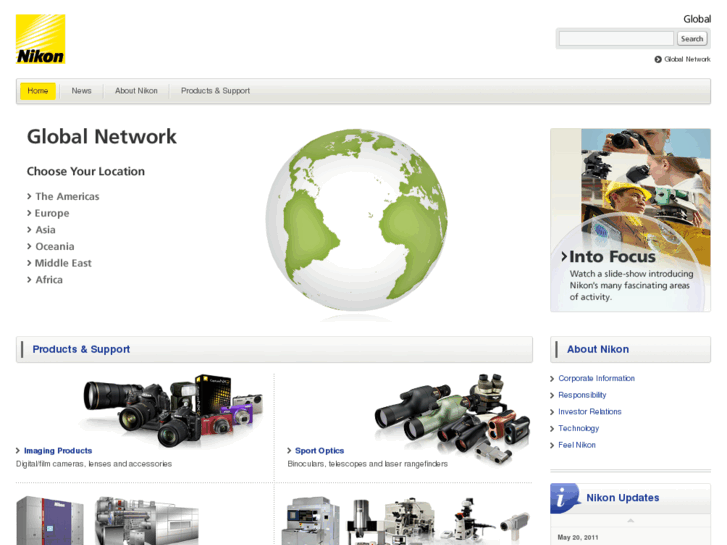Click the chevron beside Sport Optics
This screenshot has height=545, width=727.
click(289, 450)
